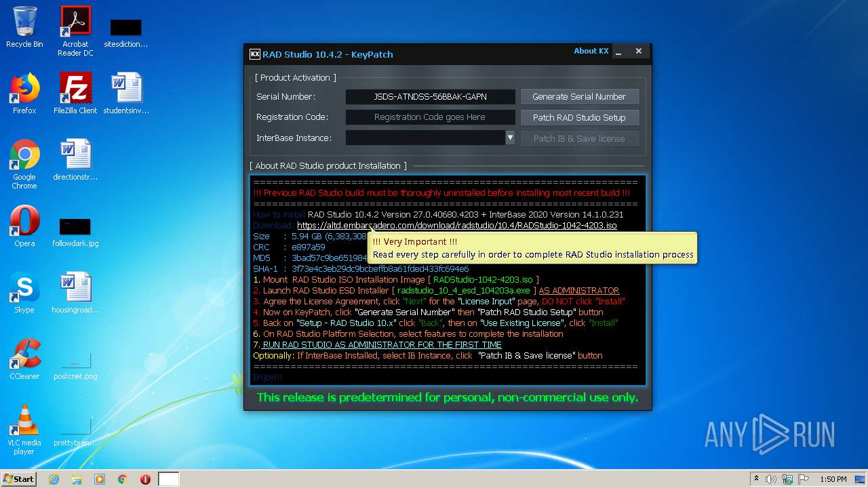Viewport: 868px width, 488px height.
Task: Select postcnet.png desktop file
Action: click(75, 365)
